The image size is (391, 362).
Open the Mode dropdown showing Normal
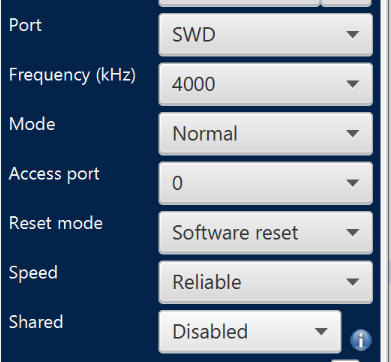point(266,134)
